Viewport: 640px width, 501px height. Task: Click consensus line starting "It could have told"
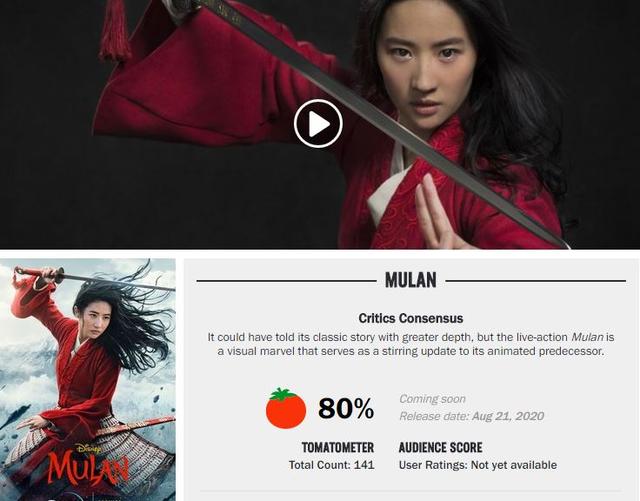[x=411, y=337]
